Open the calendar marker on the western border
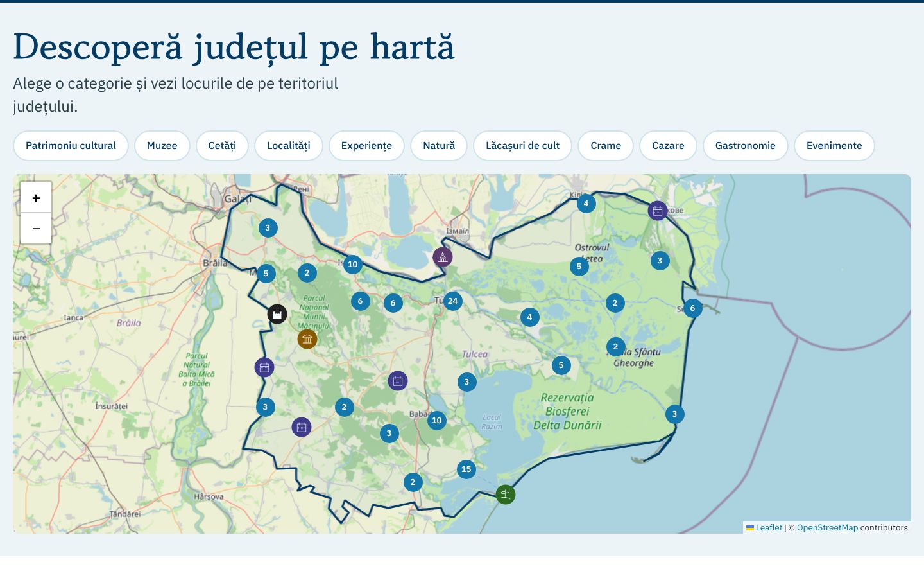 click(264, 367)
